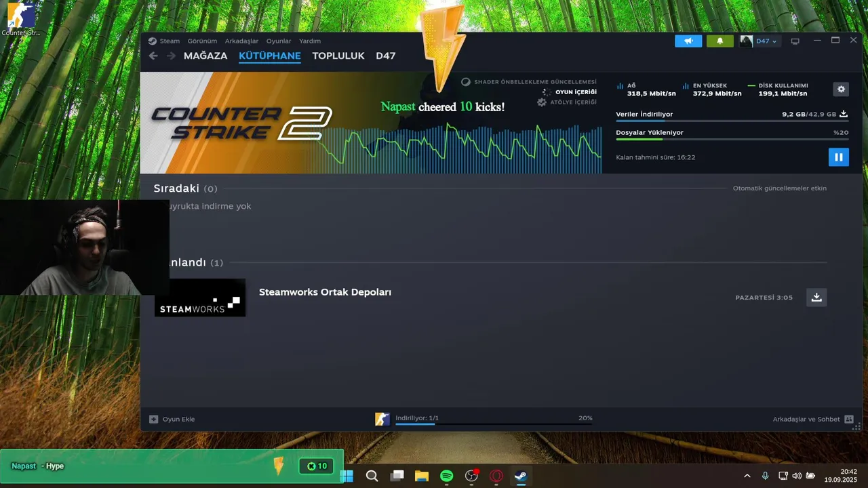Open Counter-Strike desktop shortcut
The width and height of the screenshot is (868, 488).
[20, 19]
